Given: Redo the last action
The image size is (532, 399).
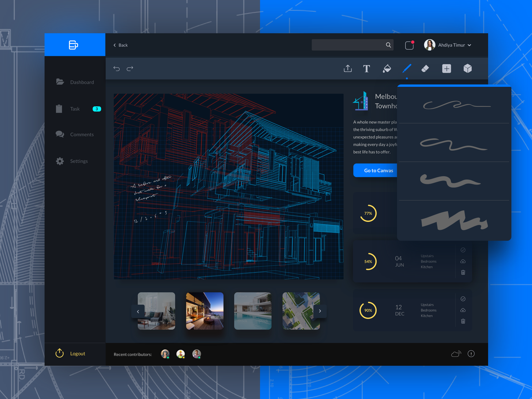Looking at the screenshot, I should coord(130,68).
